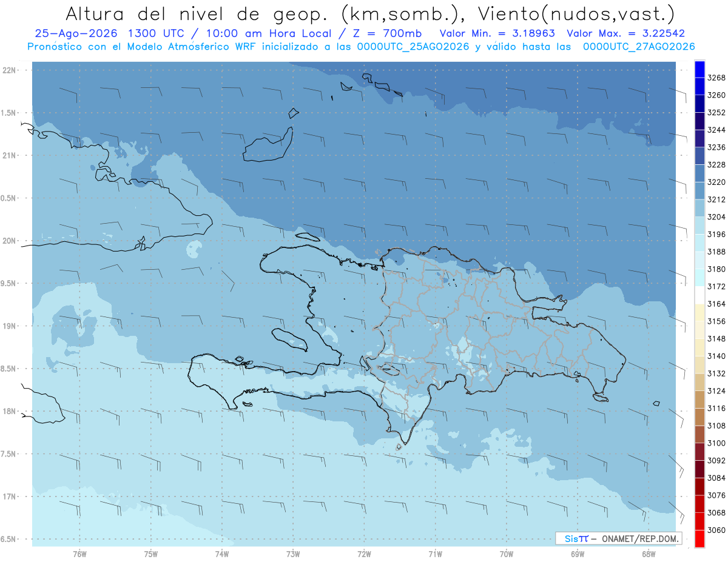The width and height of the screenshot is (728, 562).
Task: Click the "18N" latitude label
Action: (10, 411)
